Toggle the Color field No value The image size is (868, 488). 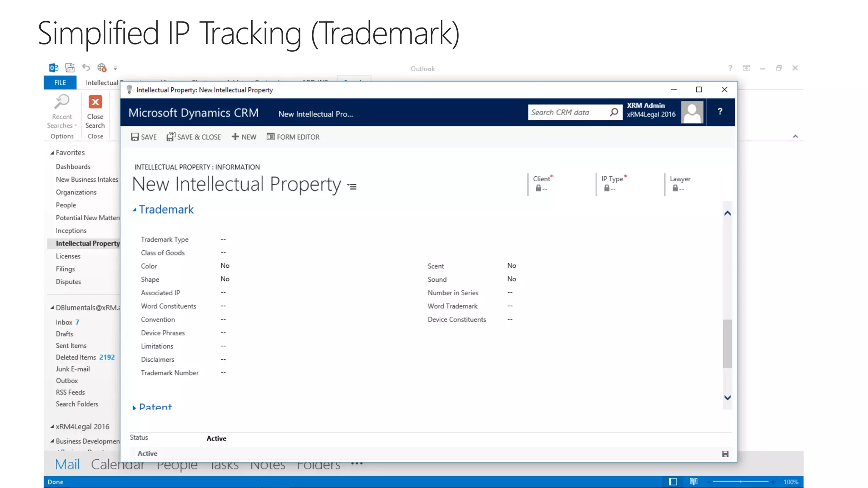225,266
